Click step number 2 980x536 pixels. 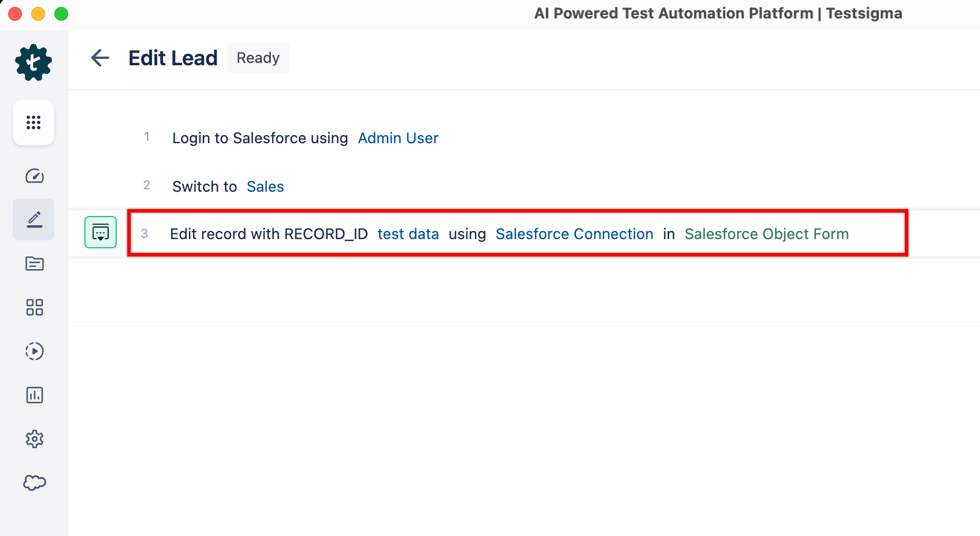point(147,185)
